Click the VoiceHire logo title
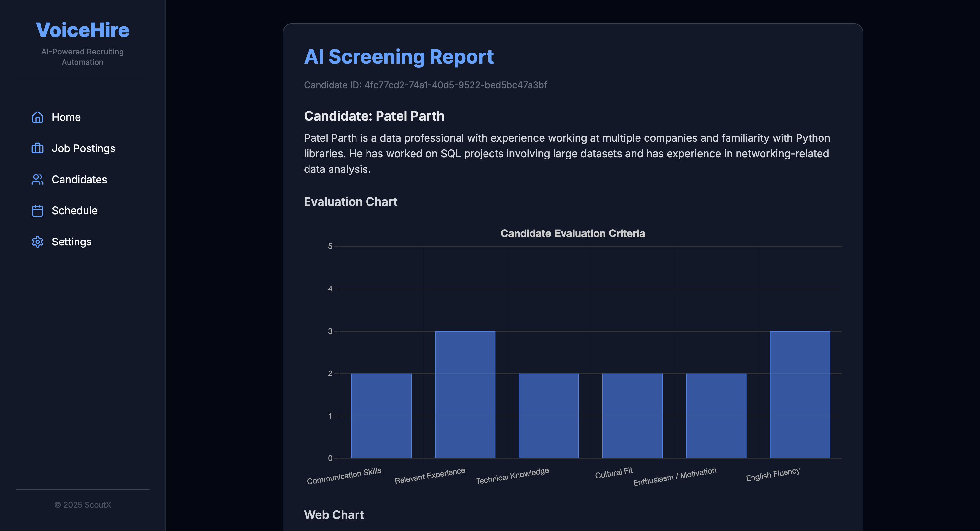 tap(83, 30)
